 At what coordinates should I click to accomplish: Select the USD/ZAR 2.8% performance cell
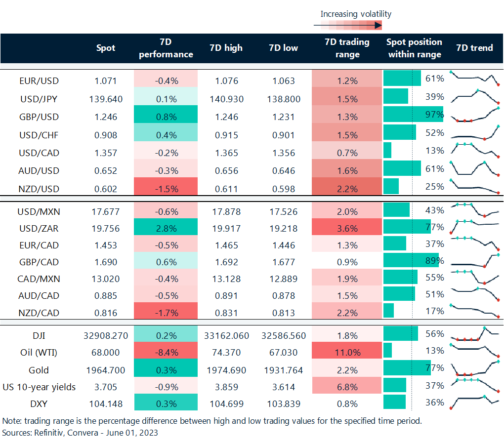[x=166, y=228]
